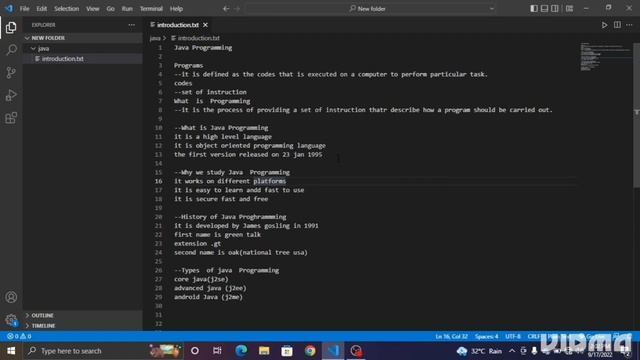Image resolution: width=640 pixels, height=360 pixels.
Task: Open Task View on the taskbar
Action: click(x=217, y=351)
